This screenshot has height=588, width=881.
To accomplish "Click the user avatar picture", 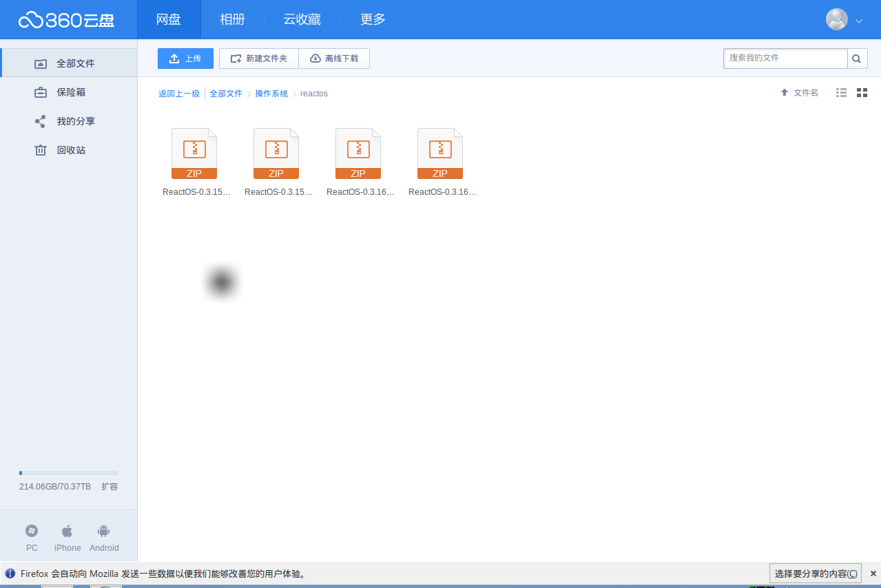I will [836, 19].
